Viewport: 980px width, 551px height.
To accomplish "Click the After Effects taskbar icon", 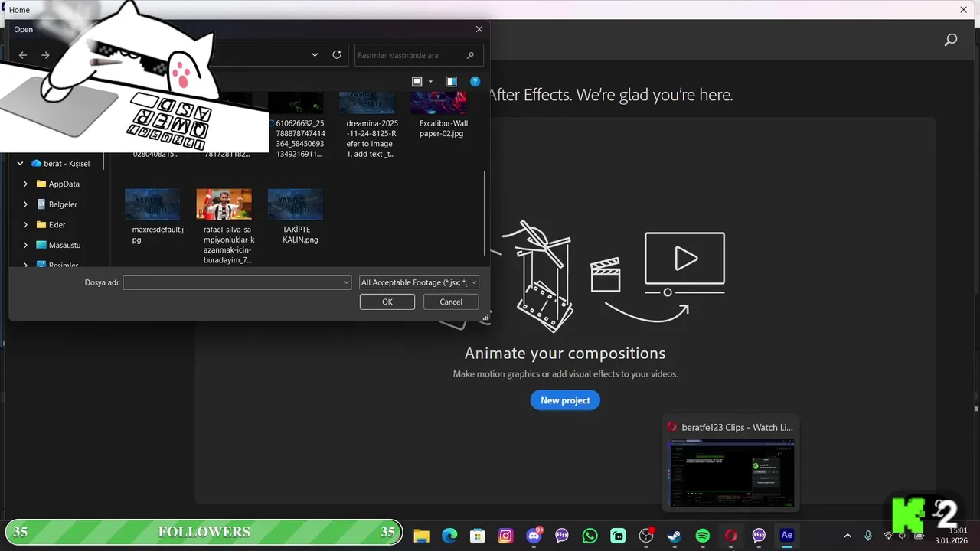I will point(786,536).
